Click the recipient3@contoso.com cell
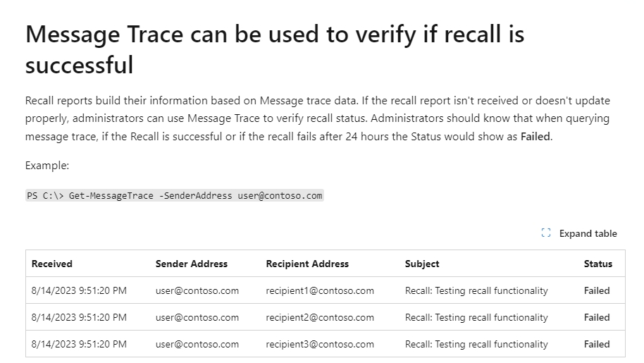644x363 pixels. [x=320, y=344]
